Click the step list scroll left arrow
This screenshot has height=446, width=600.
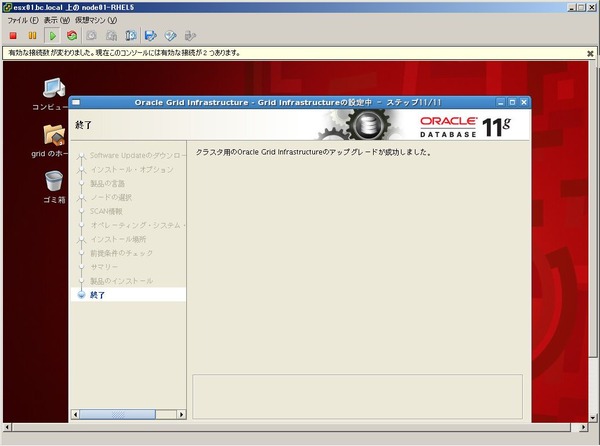point(75,414)
